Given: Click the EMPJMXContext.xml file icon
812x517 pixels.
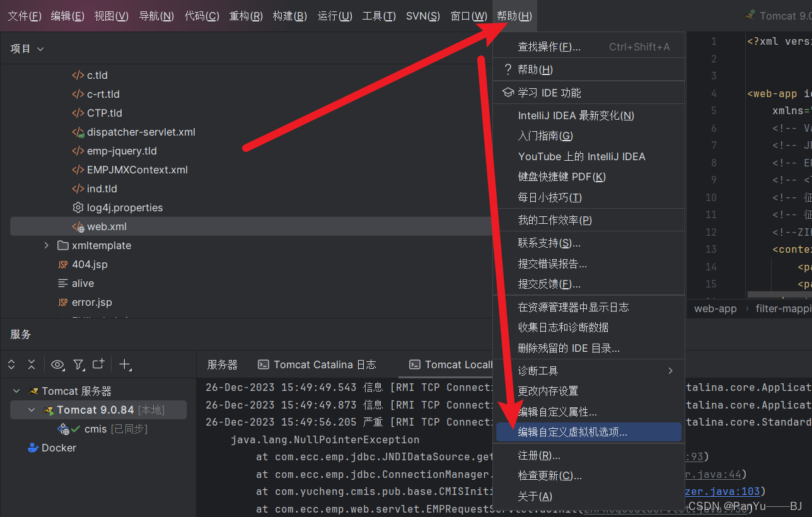Looking at the screenshot, I should coord(78,170).
